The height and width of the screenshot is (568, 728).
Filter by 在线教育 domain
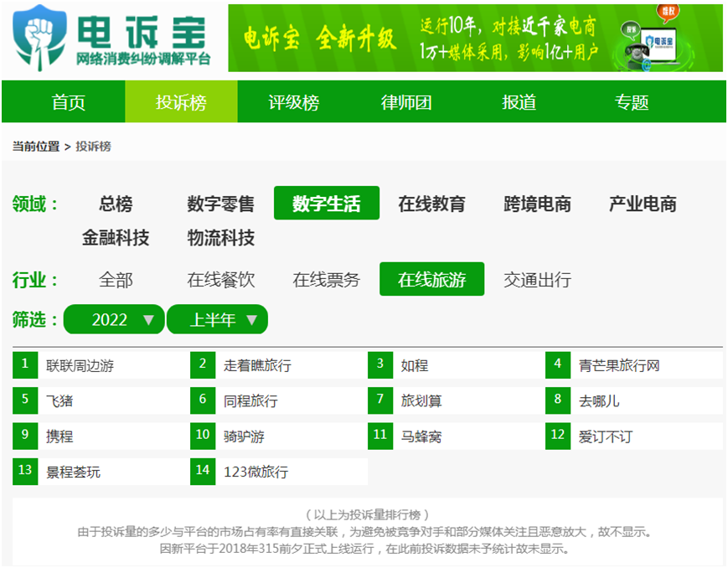[431, 204]
